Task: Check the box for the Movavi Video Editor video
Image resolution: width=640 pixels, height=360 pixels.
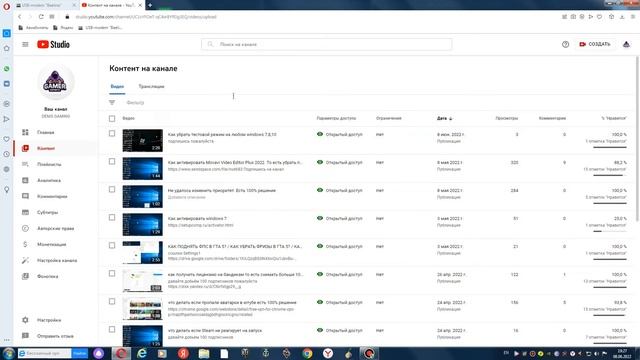Action: coord(112,162)
